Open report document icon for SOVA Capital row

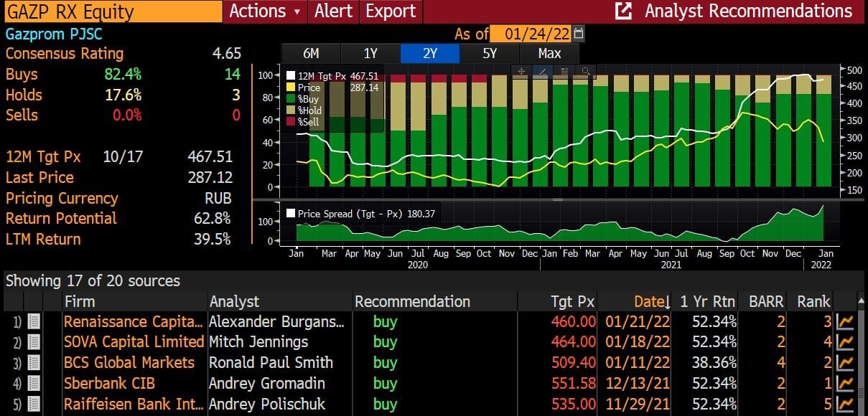tap(33, 342)
